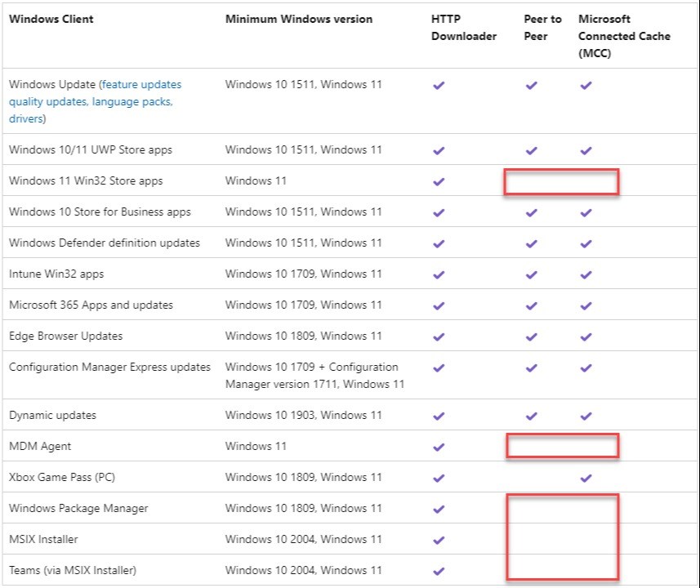The width and height of the screenshot is (700, 588).
Task: Click HTTP Downloader checkmark for MDM Agent
Action: [439, 447]
